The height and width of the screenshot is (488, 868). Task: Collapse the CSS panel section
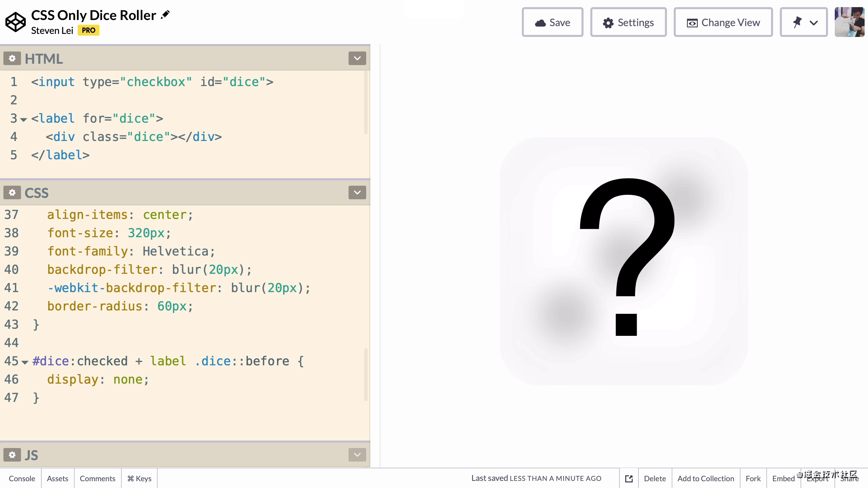tap(356, 192)
